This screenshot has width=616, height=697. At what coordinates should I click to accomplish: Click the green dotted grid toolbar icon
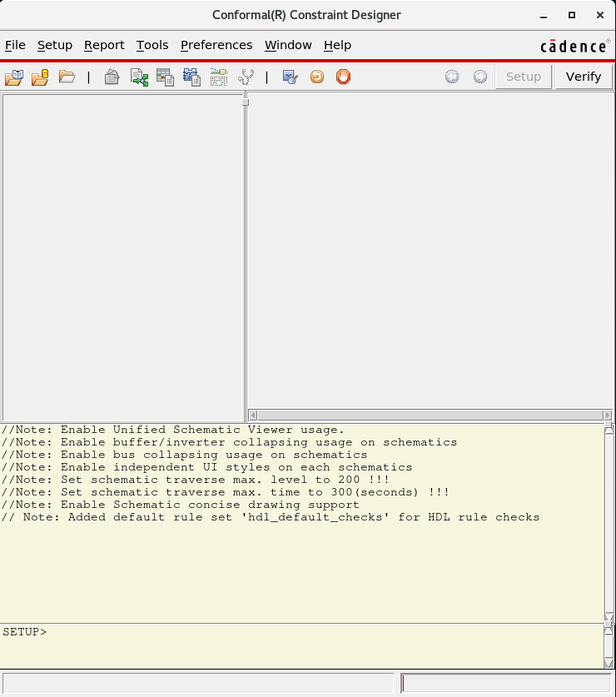click(x=219, y=77)
